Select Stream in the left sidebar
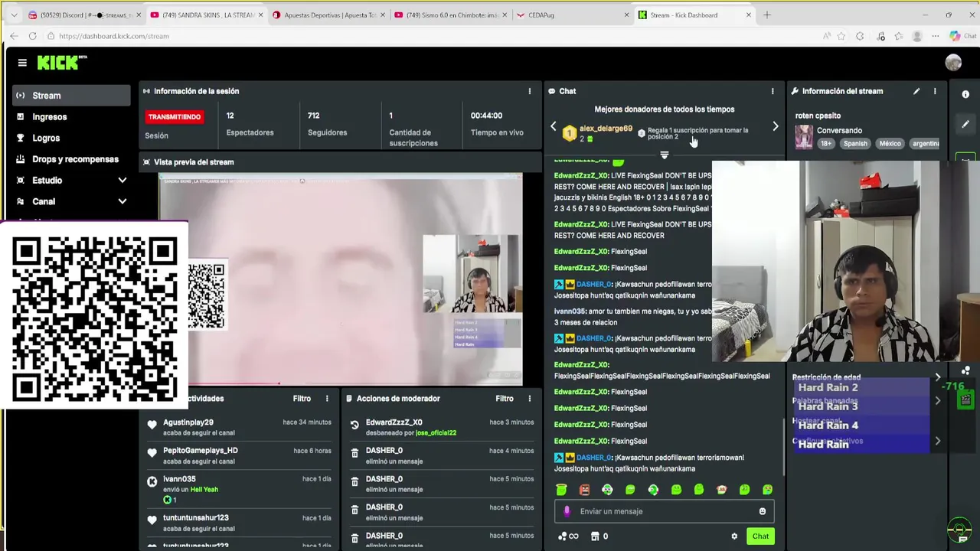 (71, 96)
